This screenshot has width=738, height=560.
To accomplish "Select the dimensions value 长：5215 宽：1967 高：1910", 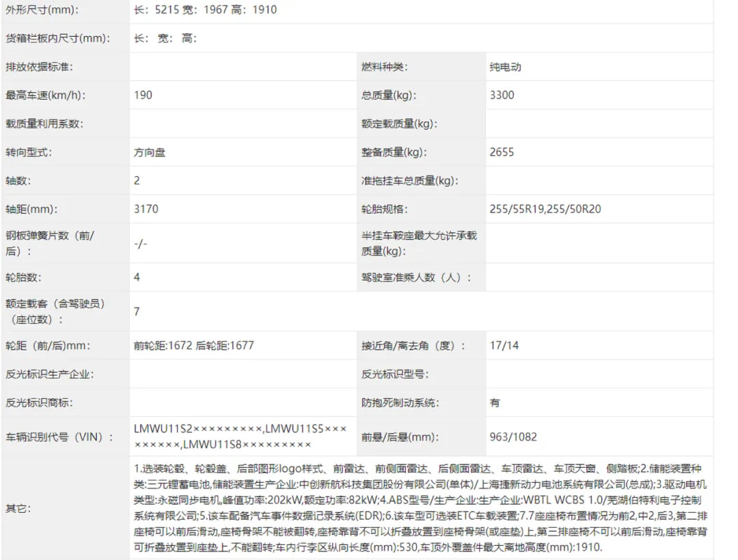I will click(206, 10).
